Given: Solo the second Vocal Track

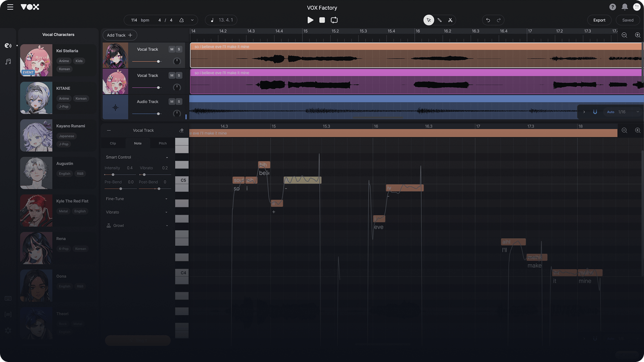Looking at the screenshot, I should point(179,75).
